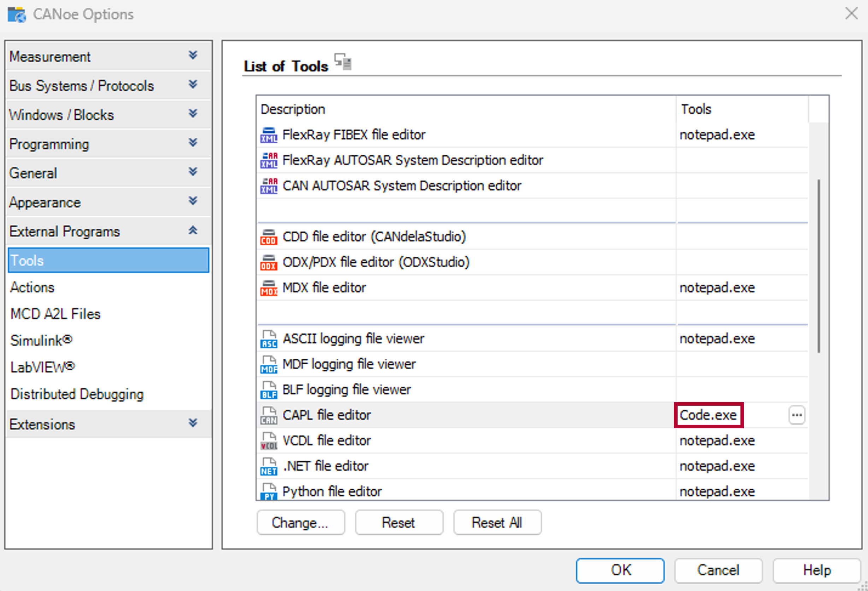Click the CDD file editor CANdelaStudio icon
This screenshot has height=591, width=868.
pos(268,237)
